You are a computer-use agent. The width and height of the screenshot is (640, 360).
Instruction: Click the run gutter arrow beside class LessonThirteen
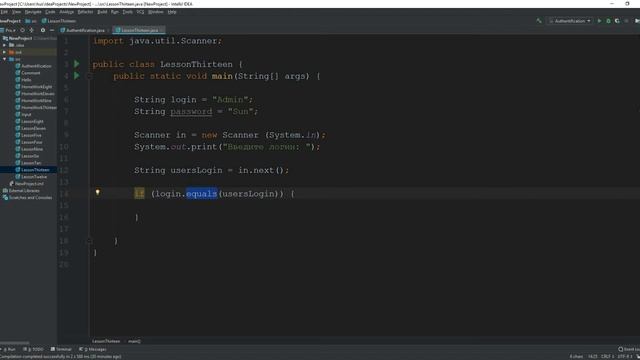click(x=76, y=64)
